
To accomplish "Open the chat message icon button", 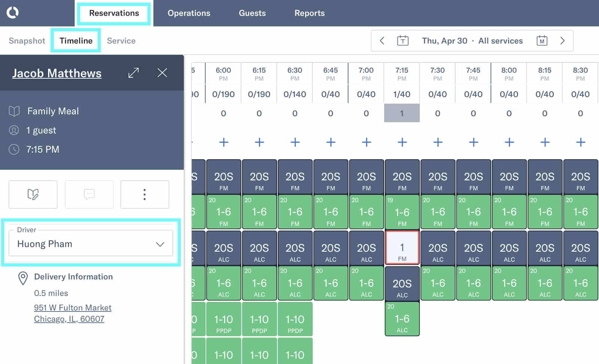I will tap(89, 194).
